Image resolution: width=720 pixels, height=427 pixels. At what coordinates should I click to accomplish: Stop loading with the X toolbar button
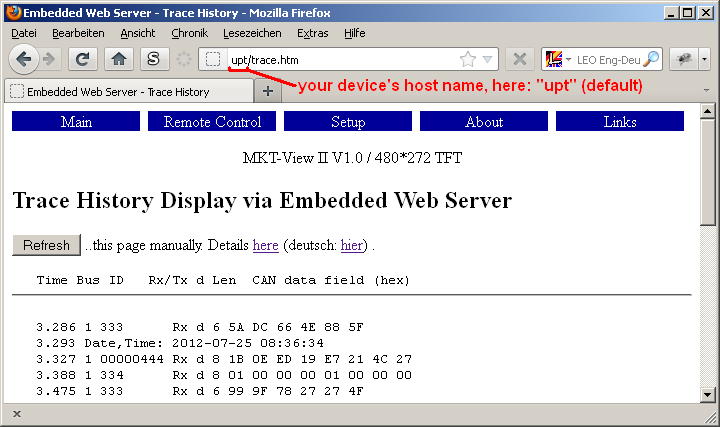pos(520,59)
